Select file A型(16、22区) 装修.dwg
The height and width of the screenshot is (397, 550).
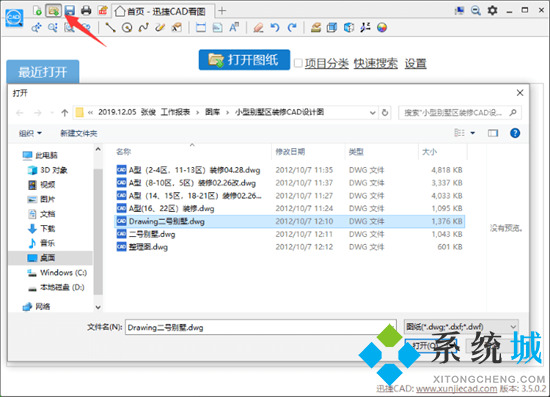[x=290, y=209]
